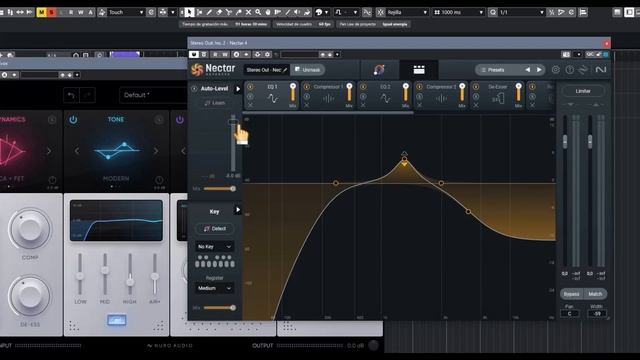The image size is (640, 360).
Task: Open the 1/1 quantize preset dropdown
Action: point(522,12)
